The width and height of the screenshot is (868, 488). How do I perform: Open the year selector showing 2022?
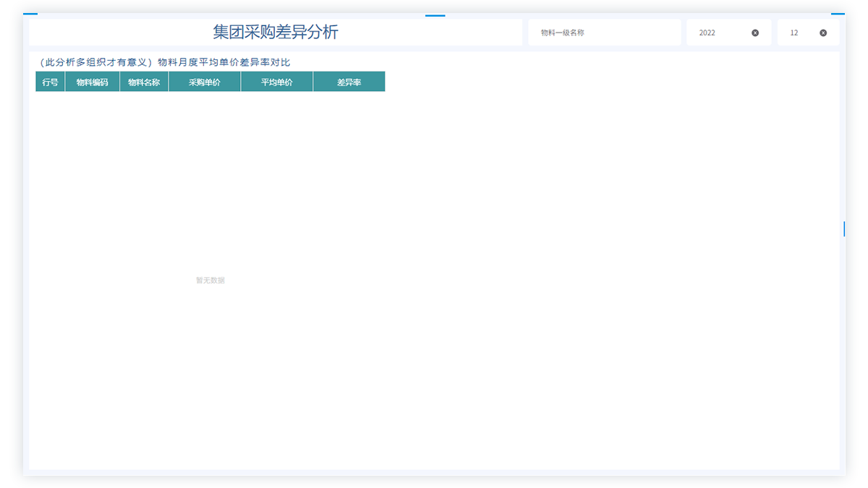(x=728, y=33)
